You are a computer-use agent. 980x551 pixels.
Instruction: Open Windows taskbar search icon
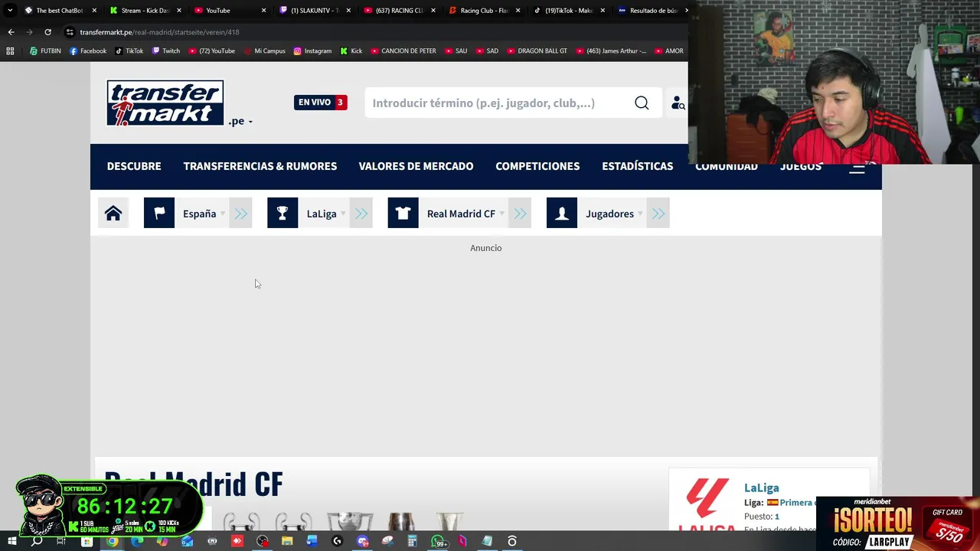click(x=36, y=541)
